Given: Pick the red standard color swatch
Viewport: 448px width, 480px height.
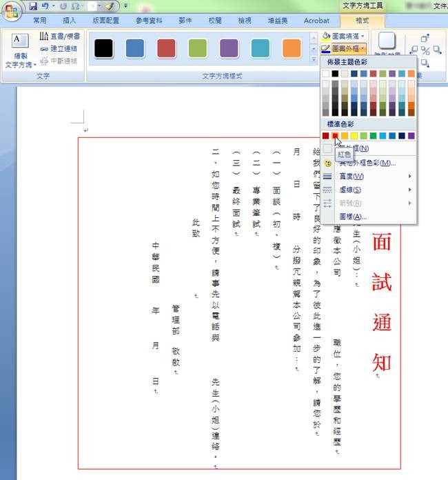Looking at the screenshot, I should point(335,136).
